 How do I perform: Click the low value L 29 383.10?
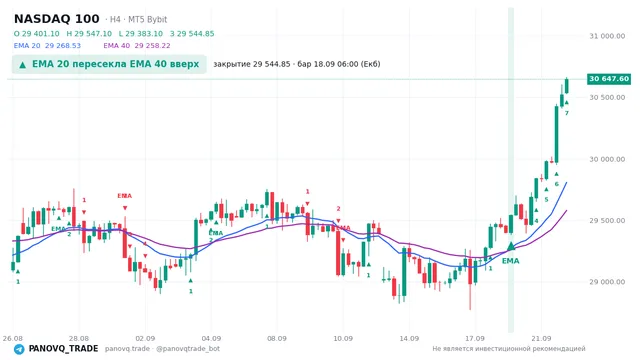click(141, 33)
